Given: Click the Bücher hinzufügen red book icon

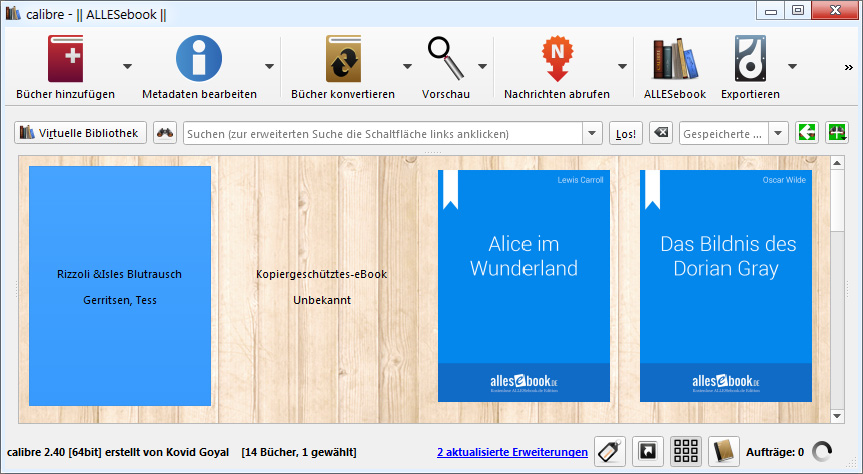Looking at the screenshot, I should 65,58.
